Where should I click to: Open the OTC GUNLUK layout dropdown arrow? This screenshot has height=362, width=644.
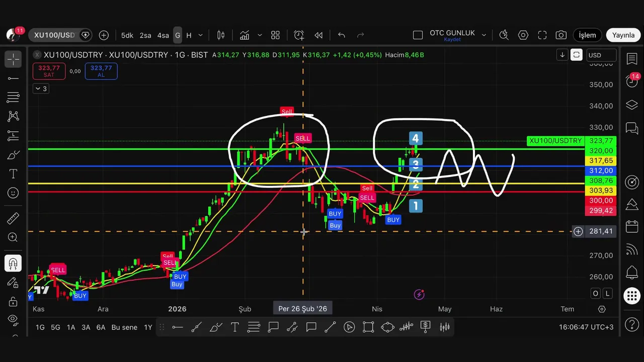[x=484, y=35]
